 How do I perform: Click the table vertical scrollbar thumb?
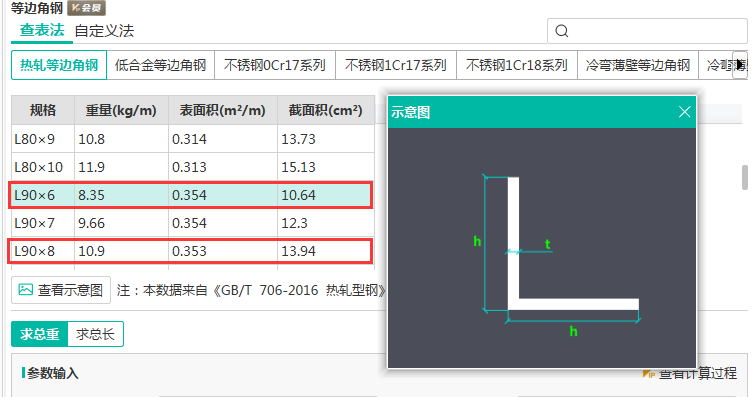[x=744, y=177]
